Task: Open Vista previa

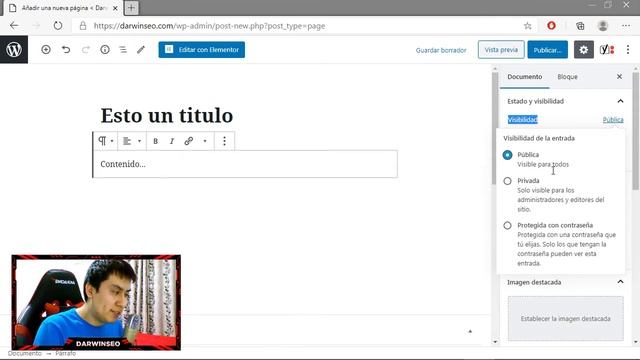Action: [501, 50]
